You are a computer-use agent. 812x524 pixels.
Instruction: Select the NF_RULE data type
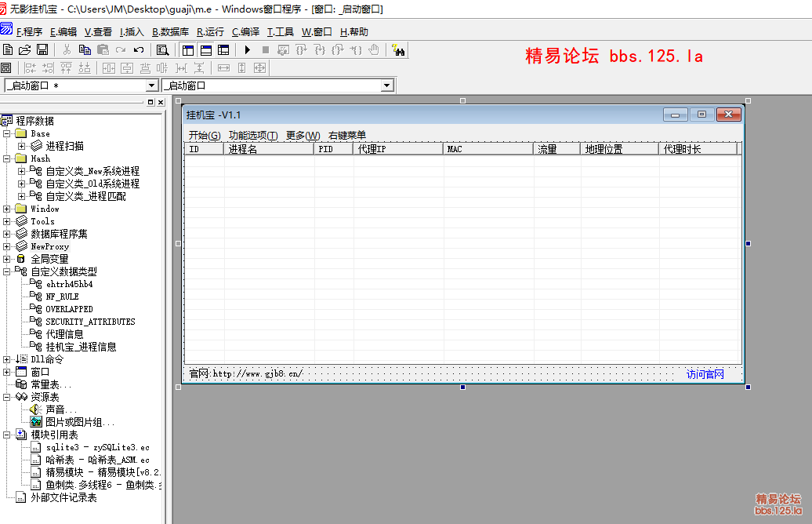[62, 297]
